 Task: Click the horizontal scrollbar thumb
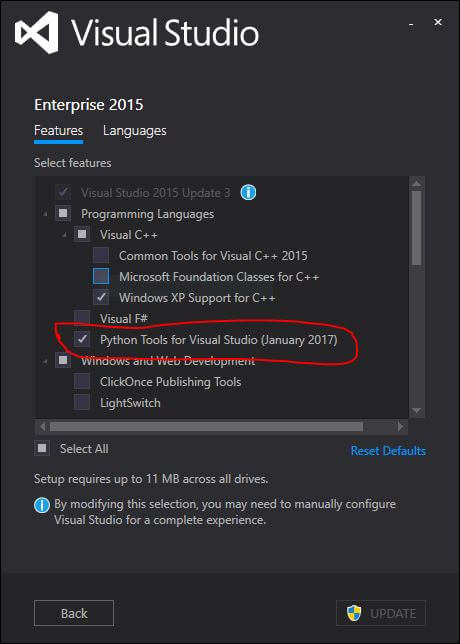point(206,427)
